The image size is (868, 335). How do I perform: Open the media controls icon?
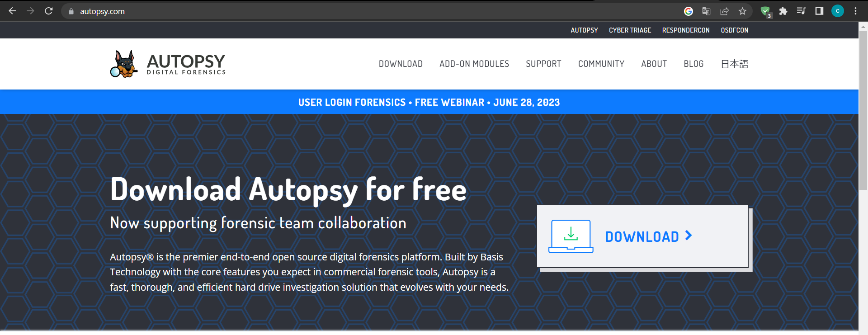[x=801, y=11]
